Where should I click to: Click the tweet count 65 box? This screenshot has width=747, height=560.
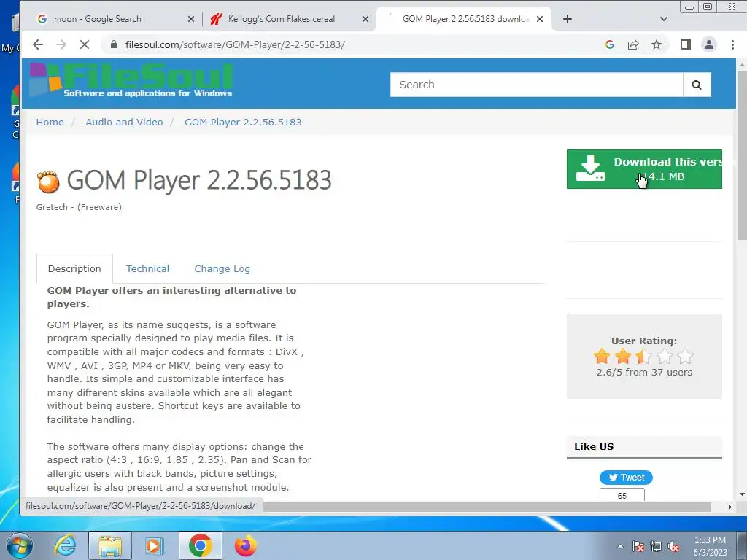pos(622,495)
